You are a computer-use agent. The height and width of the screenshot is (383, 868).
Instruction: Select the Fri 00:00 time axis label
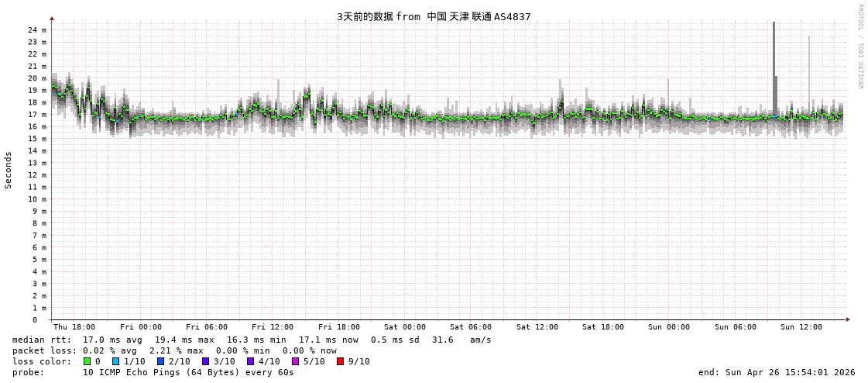tap(141, 327)
